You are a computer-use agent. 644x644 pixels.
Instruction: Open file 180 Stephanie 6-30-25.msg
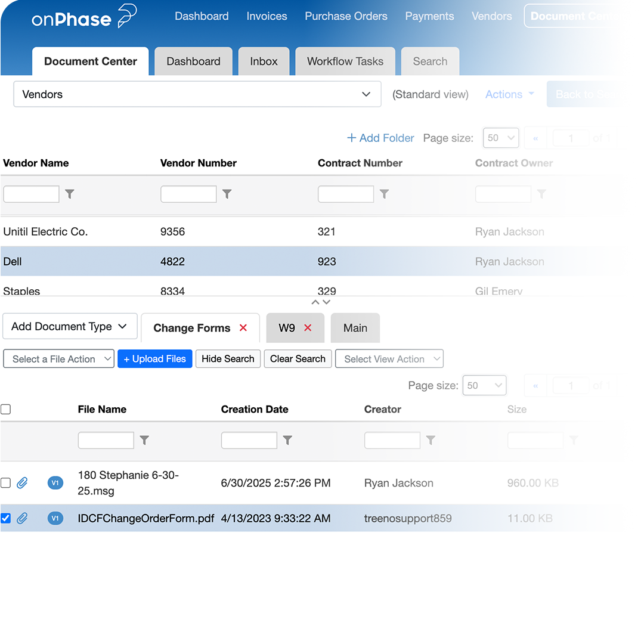[x=128, y=483]
